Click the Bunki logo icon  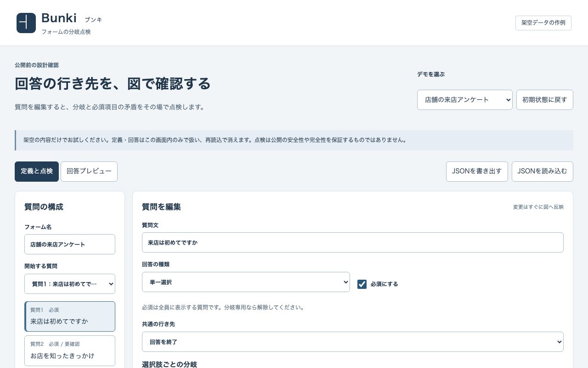pyautogui.click(x=26, y=23)
